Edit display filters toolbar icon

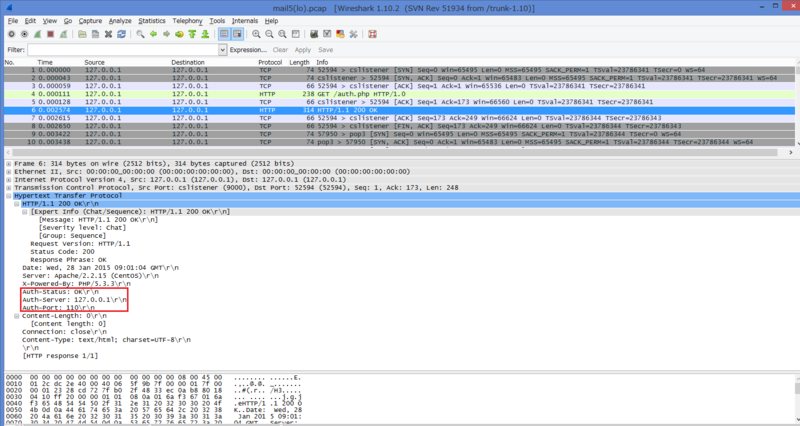327,34
